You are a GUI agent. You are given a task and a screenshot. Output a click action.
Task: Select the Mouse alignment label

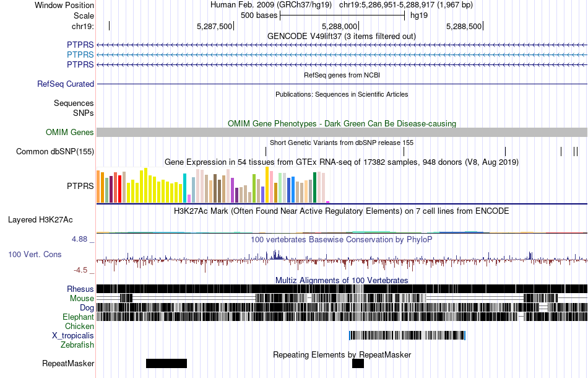click(82, 299)
